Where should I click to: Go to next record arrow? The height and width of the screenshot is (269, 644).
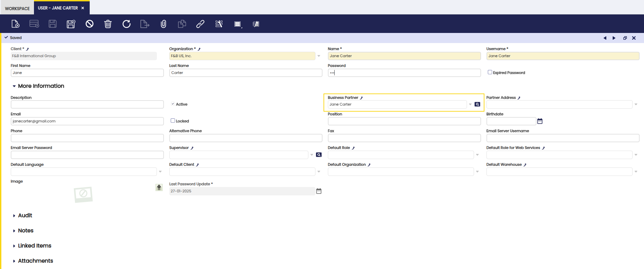coord(614,38)
